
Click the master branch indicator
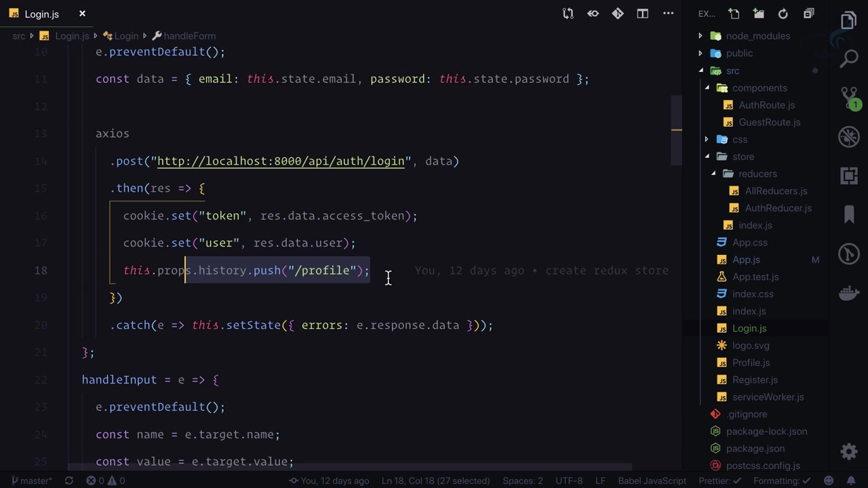pyautogui.click(x=31, y=481)
